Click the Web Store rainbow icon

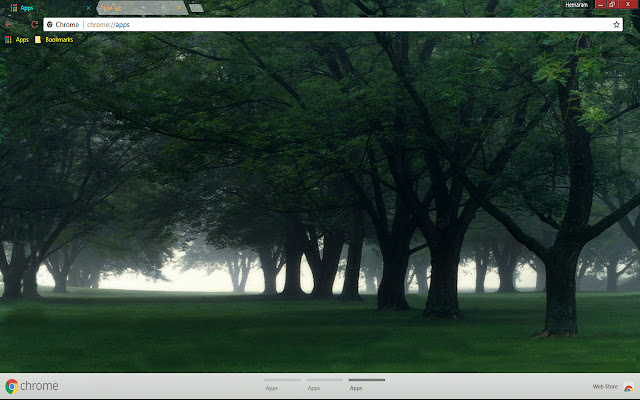point(629,387)
